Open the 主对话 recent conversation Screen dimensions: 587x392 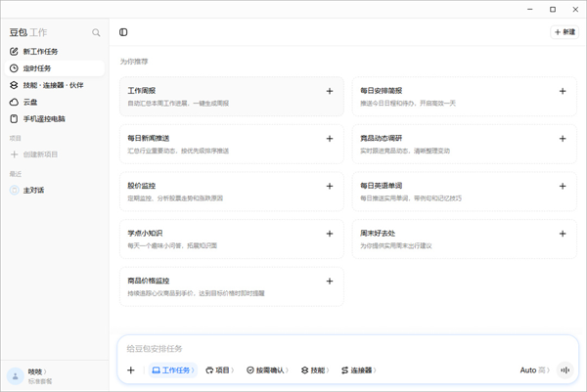(x=54, y=190)
